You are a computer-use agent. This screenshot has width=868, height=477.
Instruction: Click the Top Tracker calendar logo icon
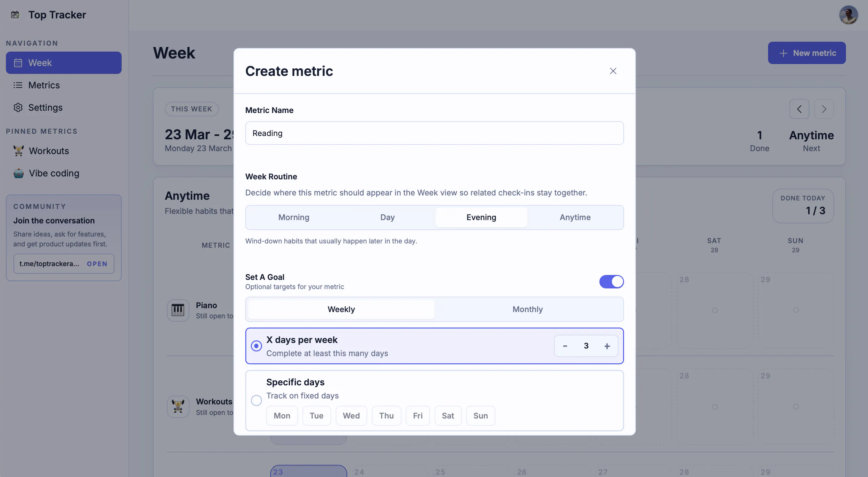click(x=15, y=14)
